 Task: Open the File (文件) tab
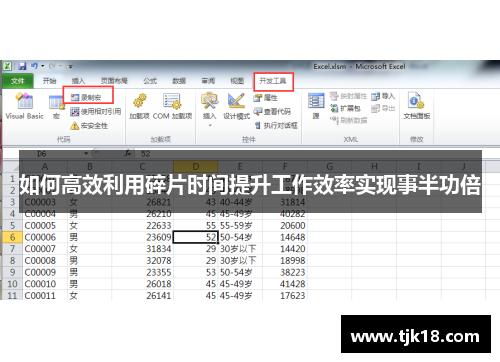pyautogui.click(x=18, y=81)
